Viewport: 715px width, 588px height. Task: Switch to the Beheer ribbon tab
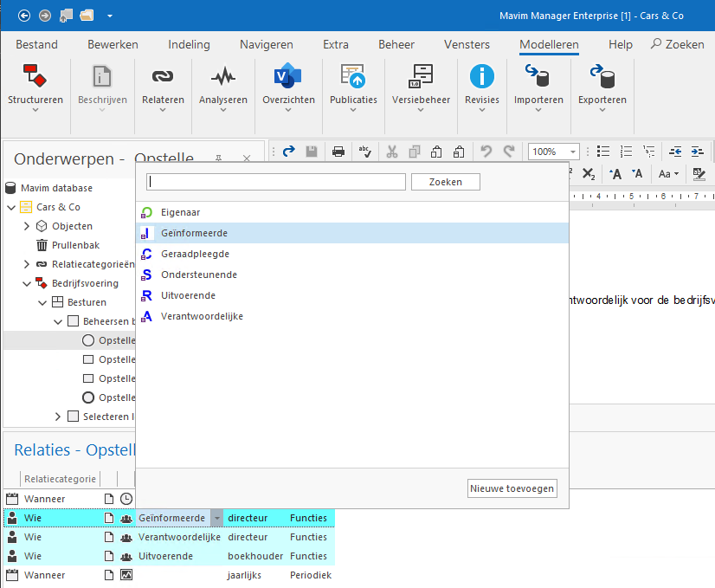tap(396, 44)
